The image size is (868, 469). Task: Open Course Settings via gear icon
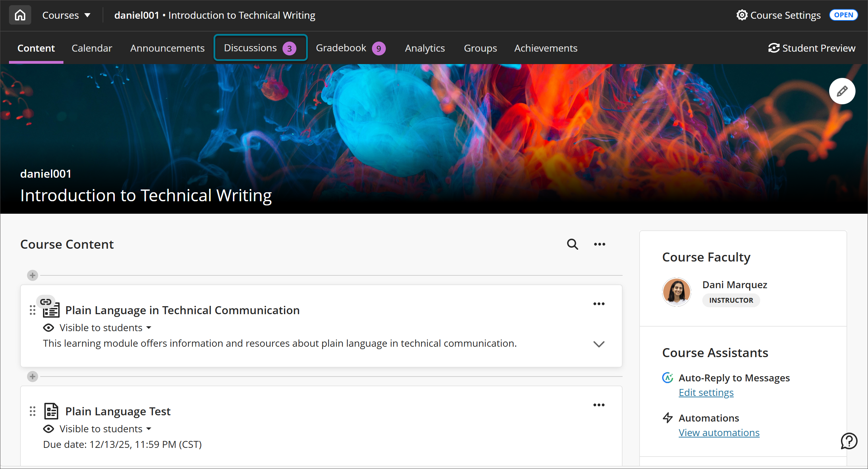742,15
